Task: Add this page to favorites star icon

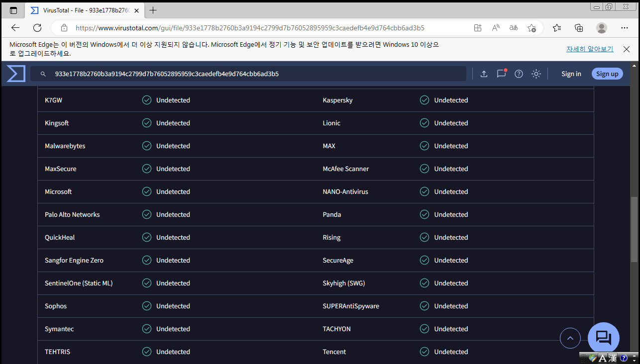Action: [532, 28]
